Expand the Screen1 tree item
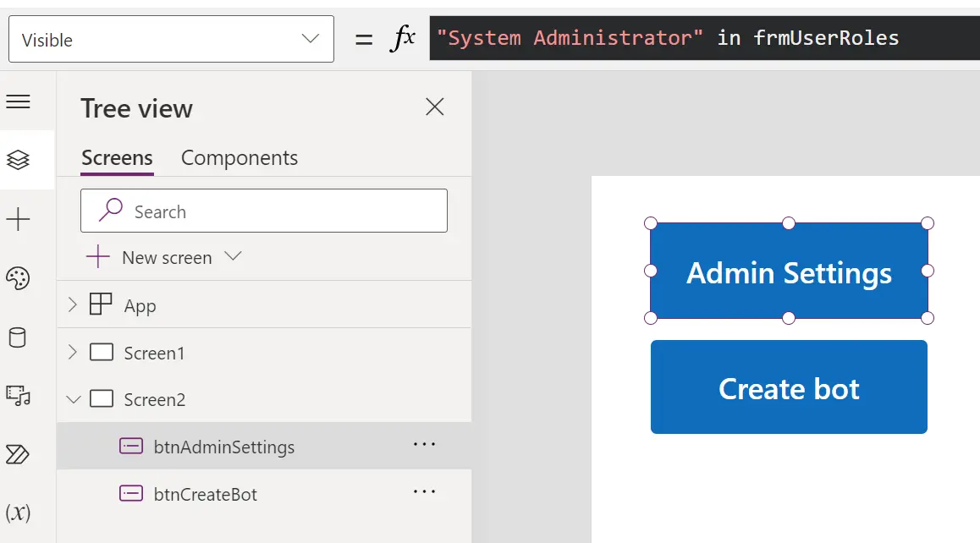This screenshot has width=980, height=543. (x=73, y=353)
